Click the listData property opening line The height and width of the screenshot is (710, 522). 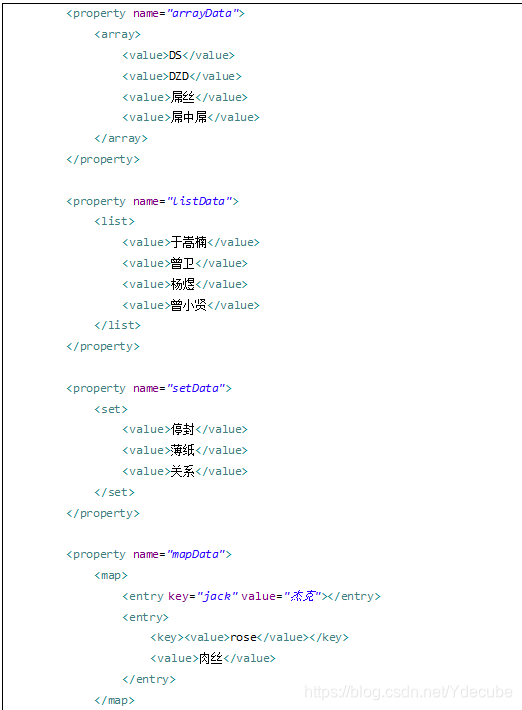pyautogui.click(x=152, y=201)
